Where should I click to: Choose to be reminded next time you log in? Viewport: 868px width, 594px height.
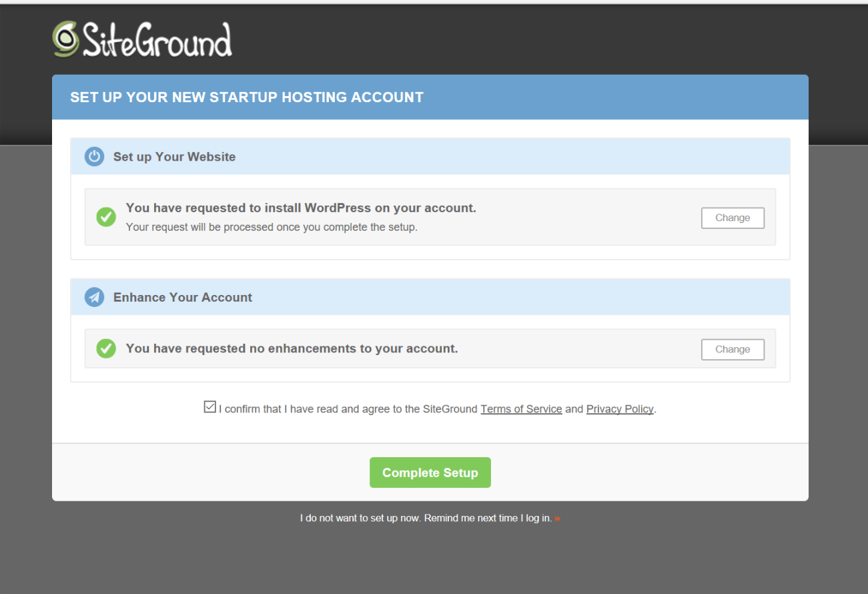tap(426, 518)
